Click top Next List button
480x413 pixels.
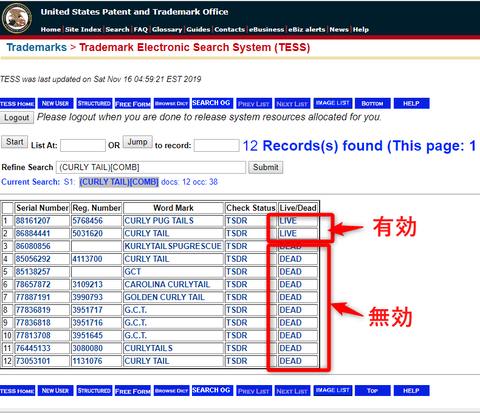pyautogui.click(x=292, y=104)
